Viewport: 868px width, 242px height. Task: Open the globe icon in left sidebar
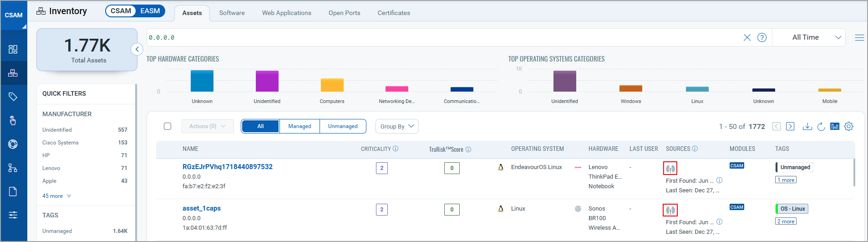coord(13,144)
